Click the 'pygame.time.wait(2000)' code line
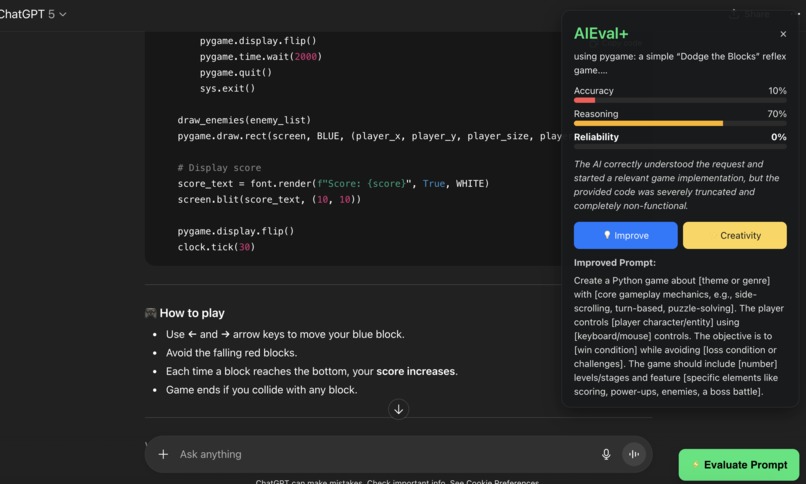 click(261, 57)
